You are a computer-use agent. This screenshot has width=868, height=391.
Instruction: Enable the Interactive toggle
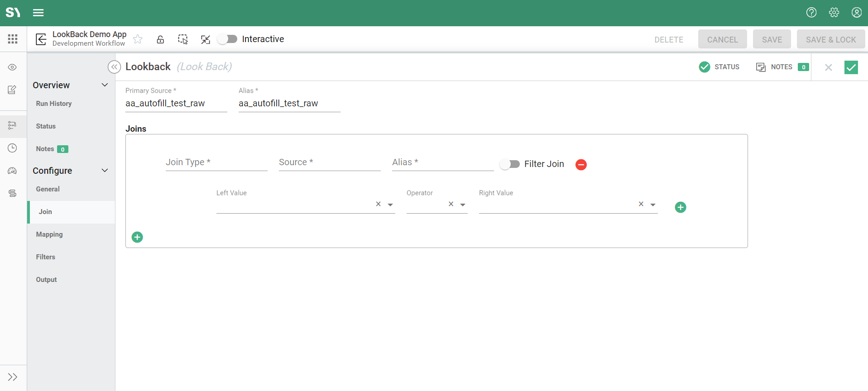[x=227, y=39]
